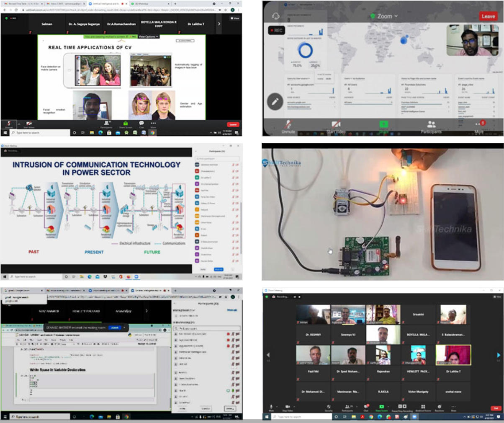Open the Reactions menu icon

(439, 407)
